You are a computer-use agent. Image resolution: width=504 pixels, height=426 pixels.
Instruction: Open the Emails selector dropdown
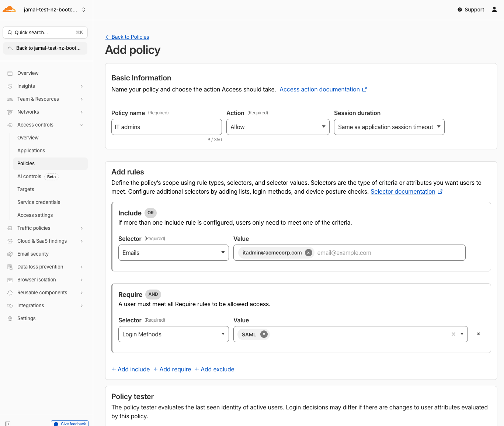tap(174, 253)
